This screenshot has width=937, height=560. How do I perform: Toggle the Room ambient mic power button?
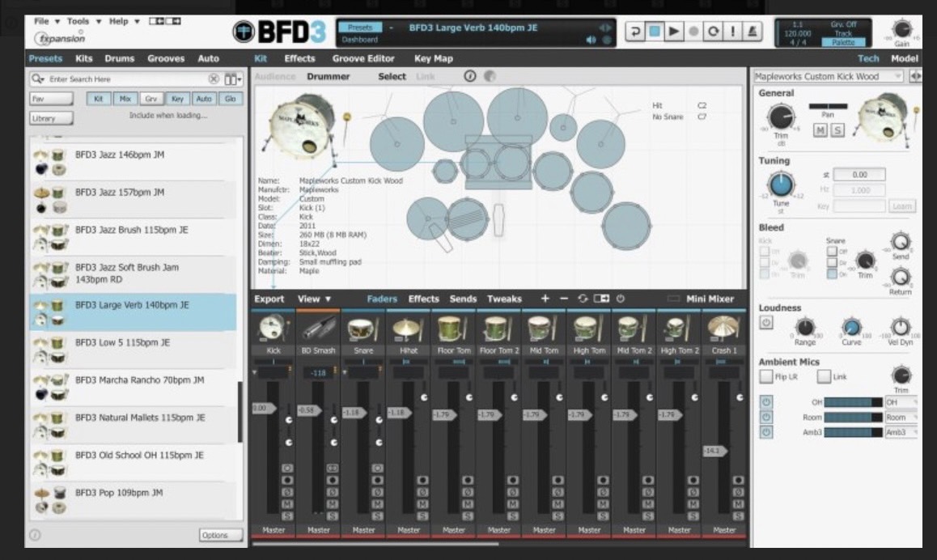tap(766, 417)
